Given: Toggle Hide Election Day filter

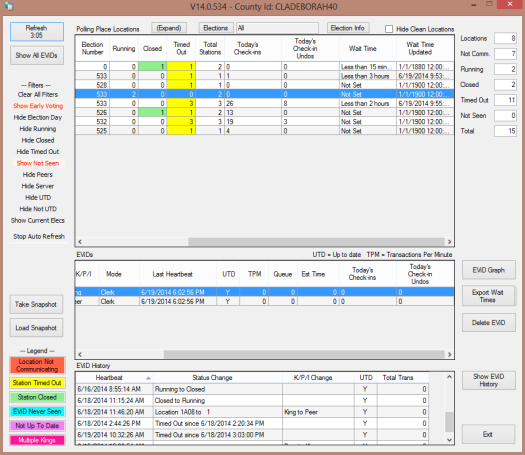Looking at the screenshot, I should pos(38,118).
